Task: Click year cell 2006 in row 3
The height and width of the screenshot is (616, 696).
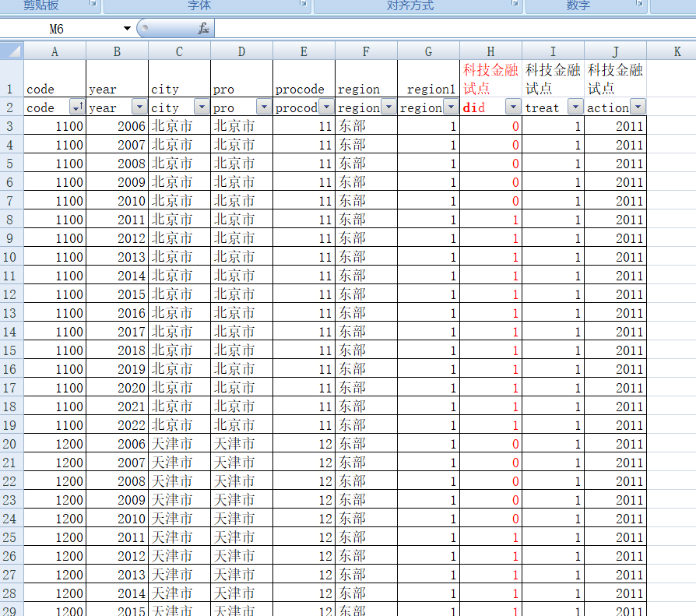Action: [x=118, y=125]
